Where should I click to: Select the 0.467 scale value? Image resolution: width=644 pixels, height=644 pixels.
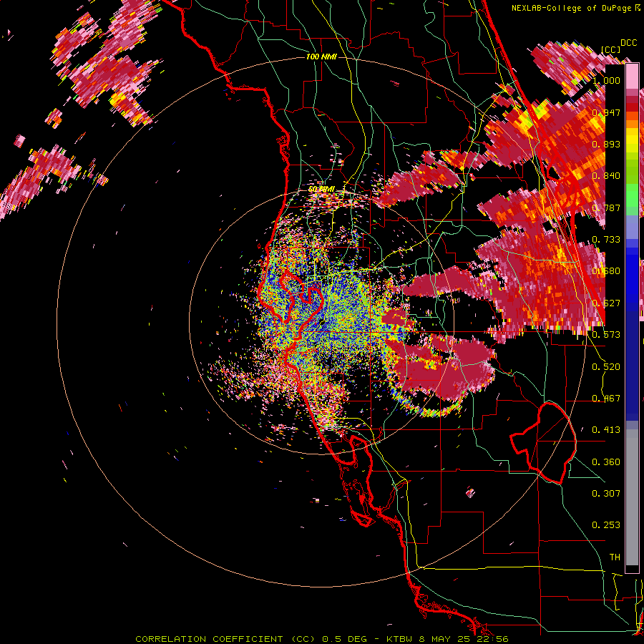(x=606, y=399)
